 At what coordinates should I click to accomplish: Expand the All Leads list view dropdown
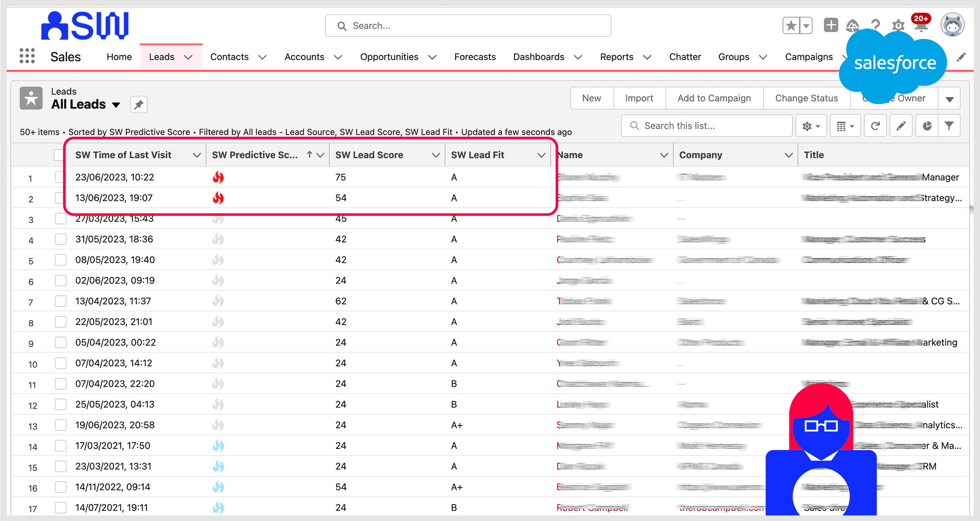[x=116, y=105]
